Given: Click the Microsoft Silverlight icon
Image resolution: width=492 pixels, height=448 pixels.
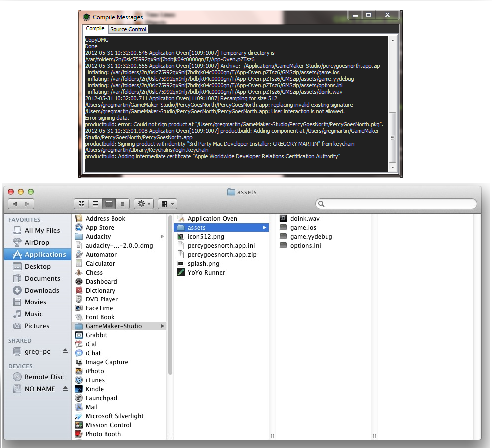Looking at the screenshot, I should tap(79, 416).
